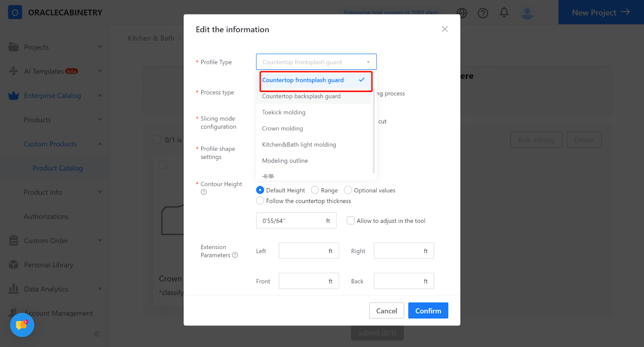Open the chat support bubble
The width and height of the screenshot is (644, 347).
(x=22, y=325)
